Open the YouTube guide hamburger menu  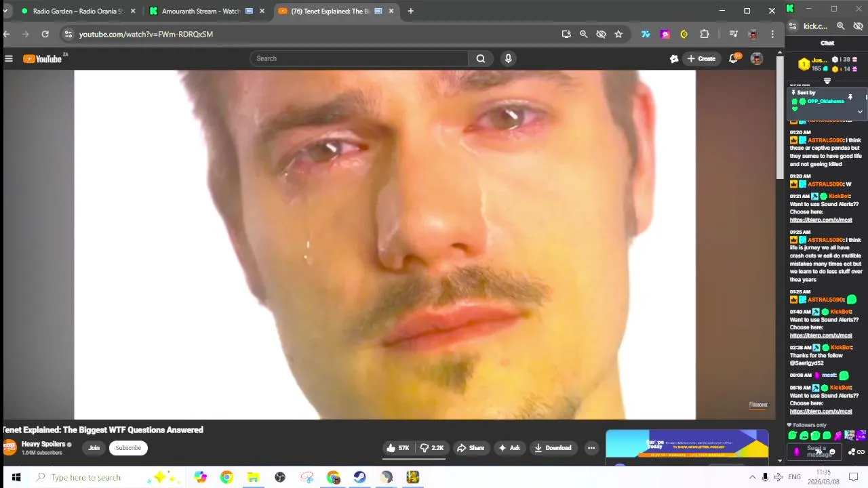9,59
